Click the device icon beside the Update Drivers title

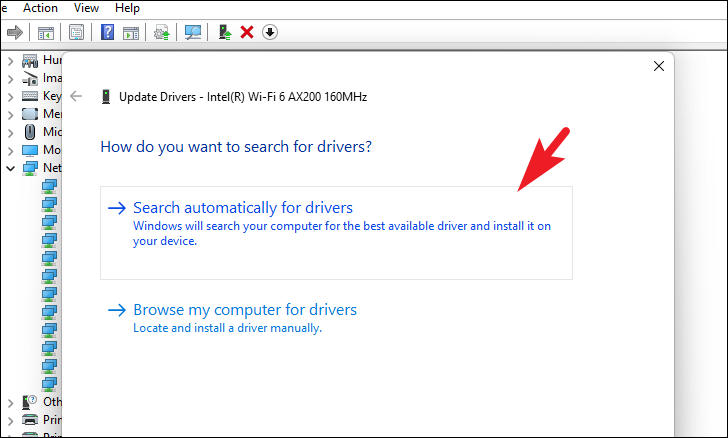(106, 97)
